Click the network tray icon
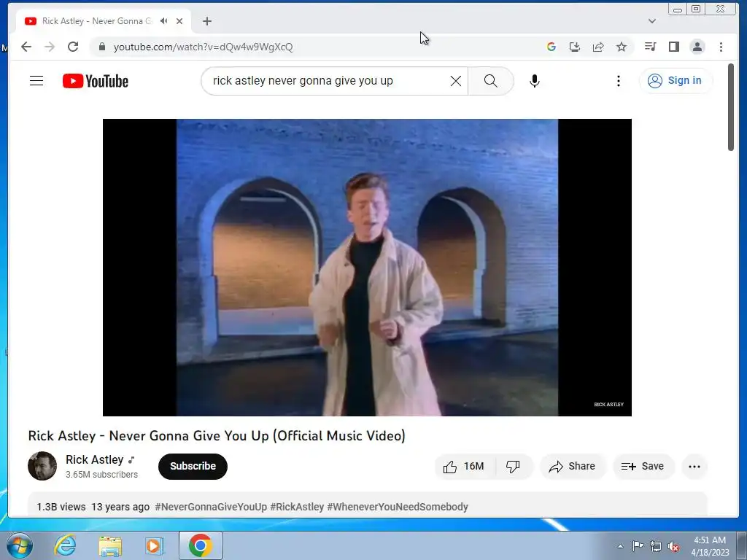The width and height of the screenshot is (747, 560). pos(656,546)
